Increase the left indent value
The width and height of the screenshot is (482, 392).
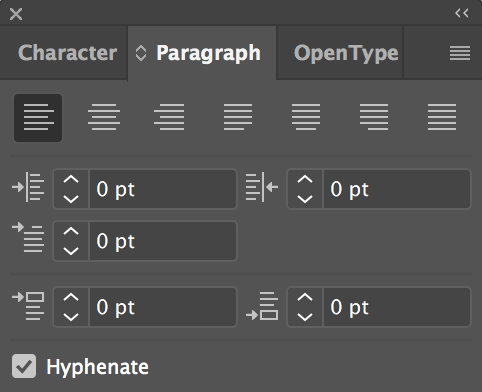tap(71, 180)
